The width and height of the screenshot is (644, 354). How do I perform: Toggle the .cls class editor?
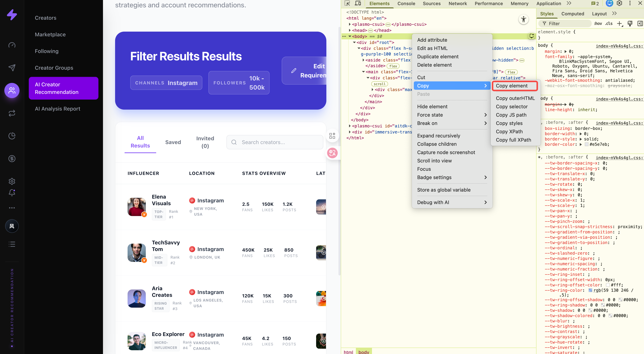pyautogui.click(x=608, y=23)
